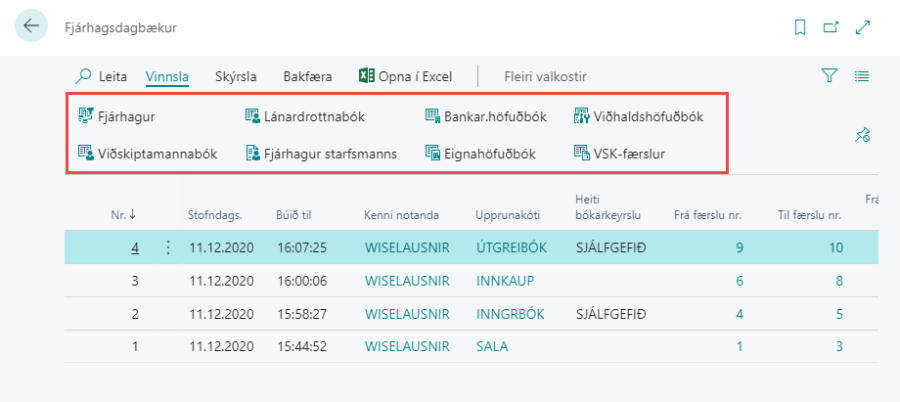This screenshot has width=900, height=402.
Task: Click Opna í Excel
Action: (406, 76)
